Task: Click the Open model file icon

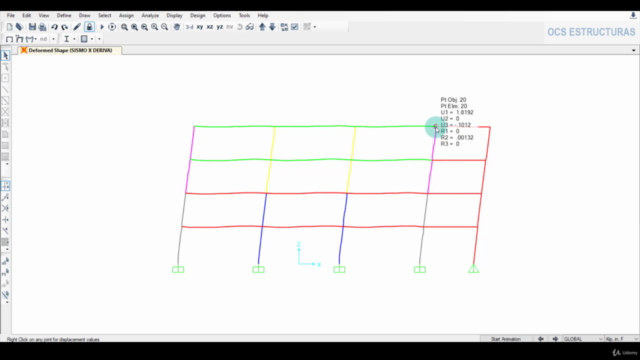Action: point(19,27)
